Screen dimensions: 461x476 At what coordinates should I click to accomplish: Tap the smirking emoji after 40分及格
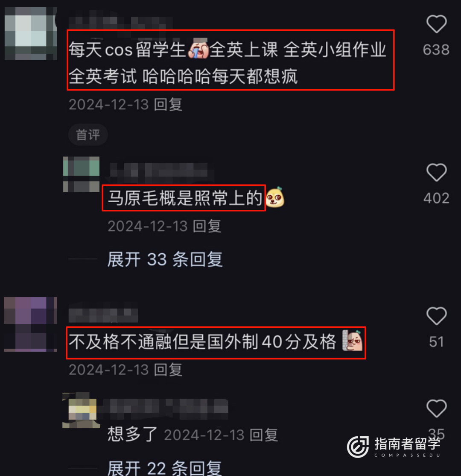tap(353, 341)
